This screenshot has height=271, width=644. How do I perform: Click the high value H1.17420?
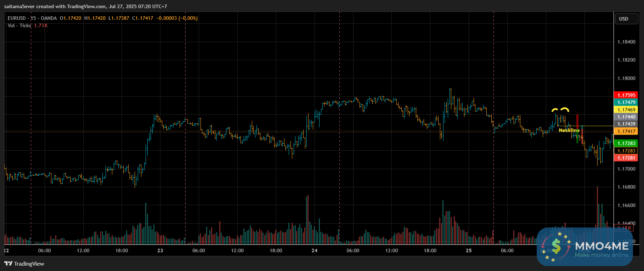95,18
